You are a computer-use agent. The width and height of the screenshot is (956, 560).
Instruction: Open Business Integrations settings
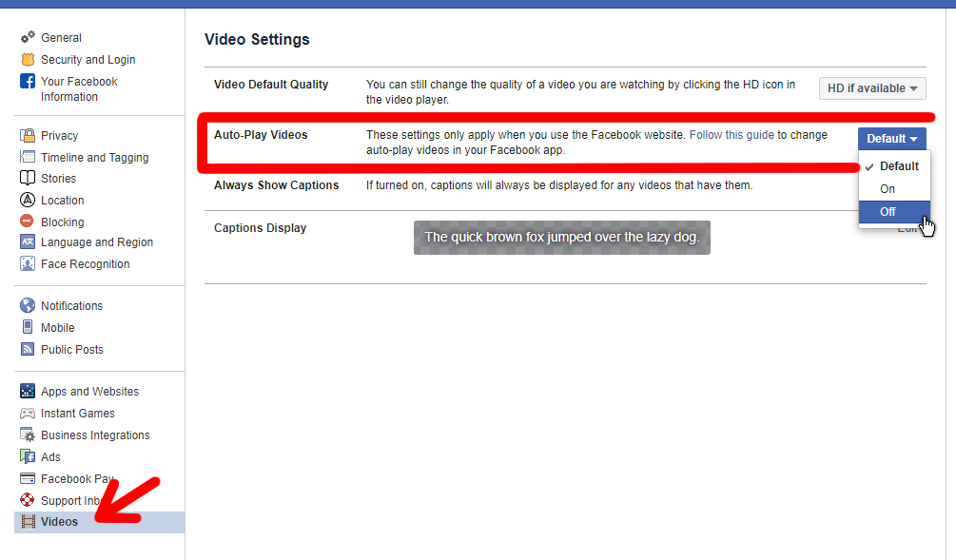click(x=95, y=435)
